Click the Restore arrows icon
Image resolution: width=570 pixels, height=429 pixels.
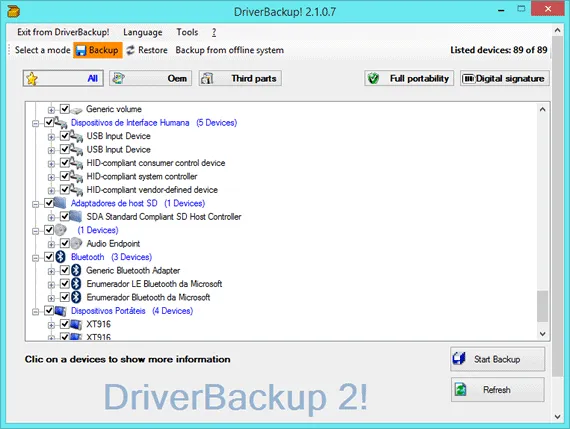click(x=131, y=50)
